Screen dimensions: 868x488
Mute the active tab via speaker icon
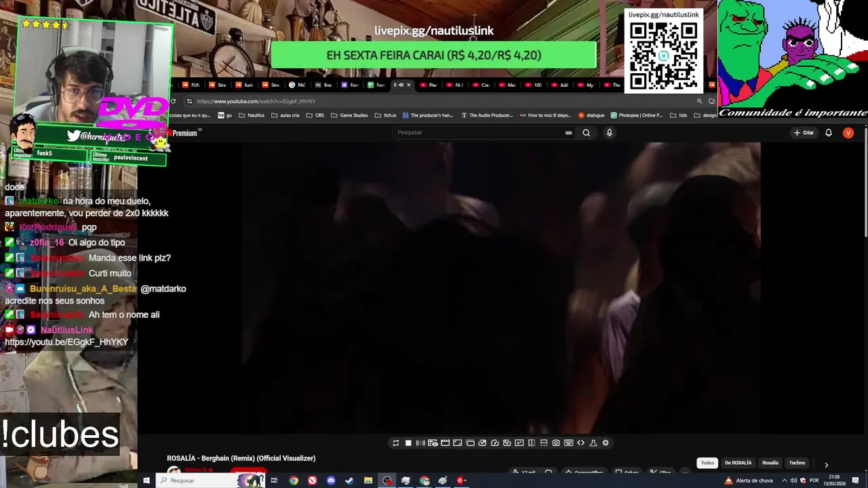tap(401, 85)
